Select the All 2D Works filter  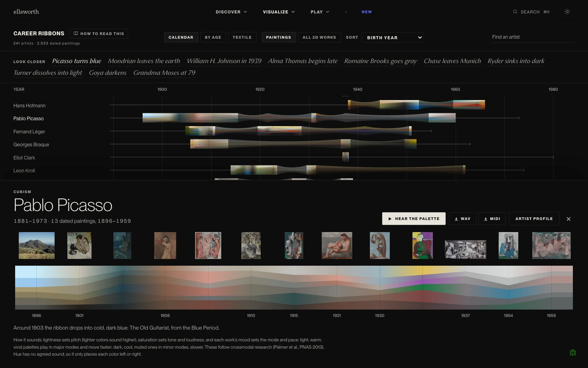319,37
